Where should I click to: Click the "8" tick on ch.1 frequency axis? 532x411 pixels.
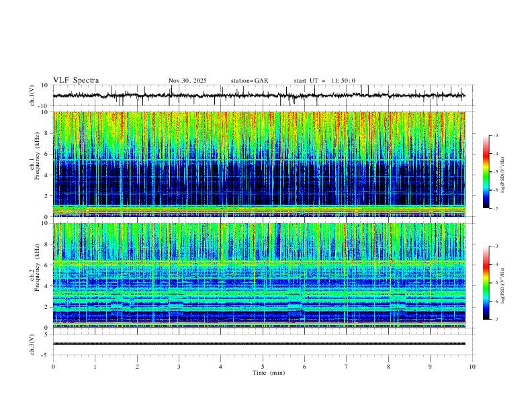(47, 133)
